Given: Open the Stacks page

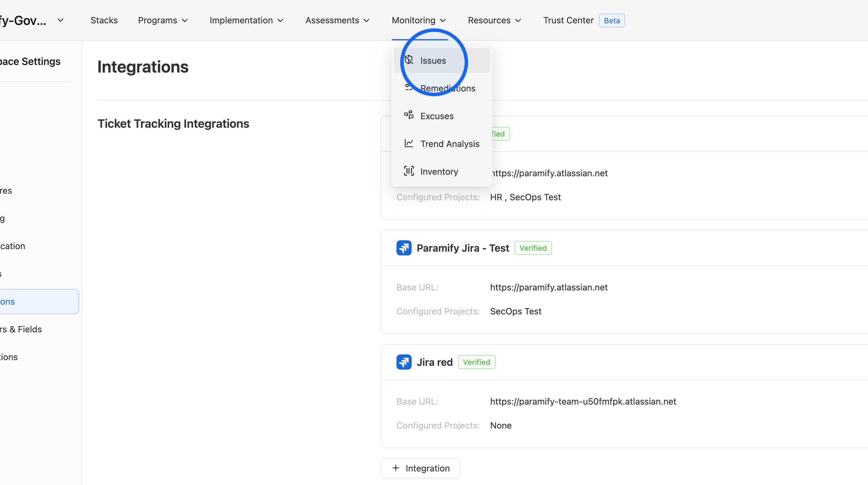Looking at the screenshot, I should click(x=104, y=20).
